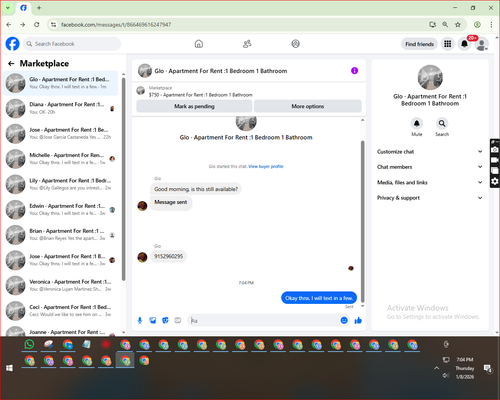Screen dimensions: 500x400
Task: Go to Home feed icon
Action: (199, 44)
